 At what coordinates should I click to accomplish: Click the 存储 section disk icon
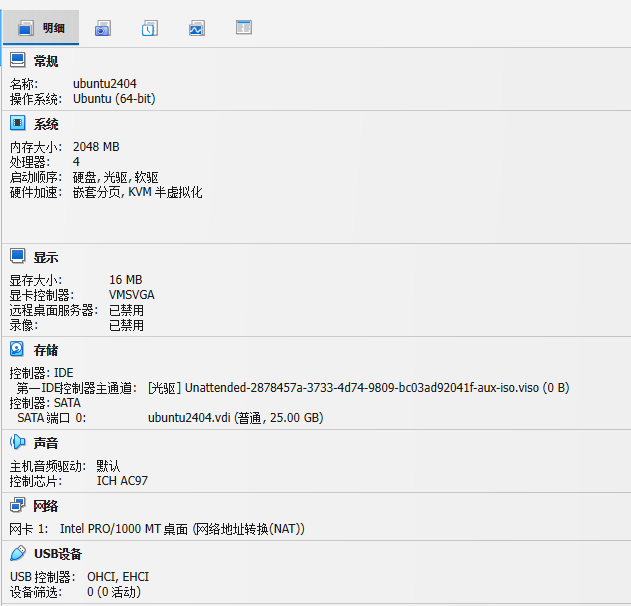click(x=17, y=349)
